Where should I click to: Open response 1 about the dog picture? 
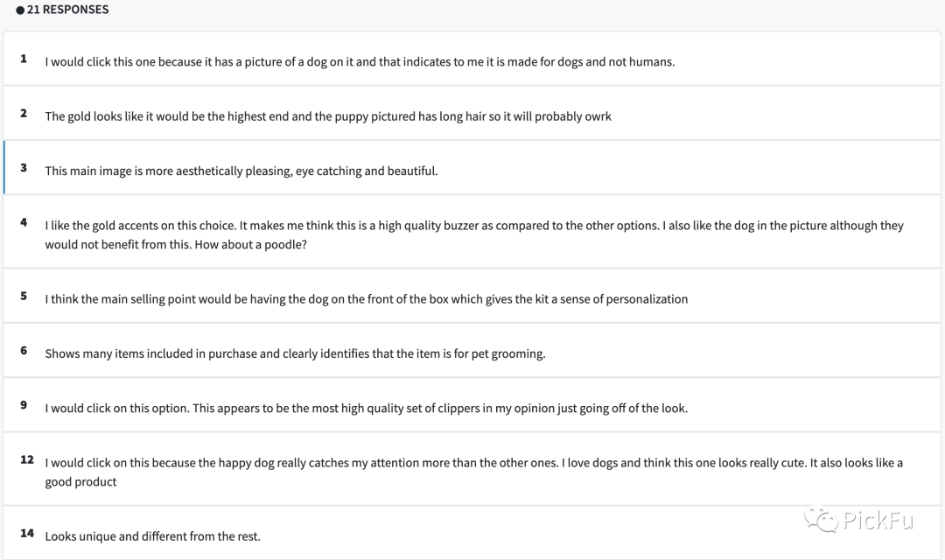(x=360, y=62)
